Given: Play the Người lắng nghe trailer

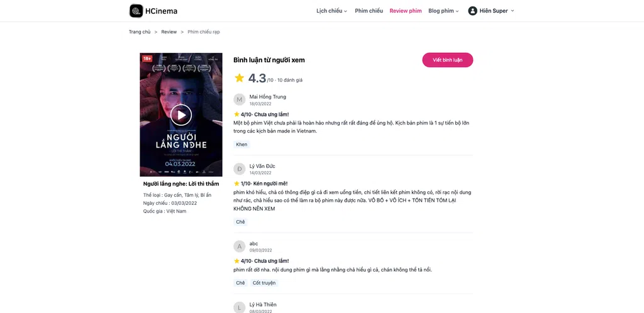Looking at the screenshot, I should (x=180, y=115).
